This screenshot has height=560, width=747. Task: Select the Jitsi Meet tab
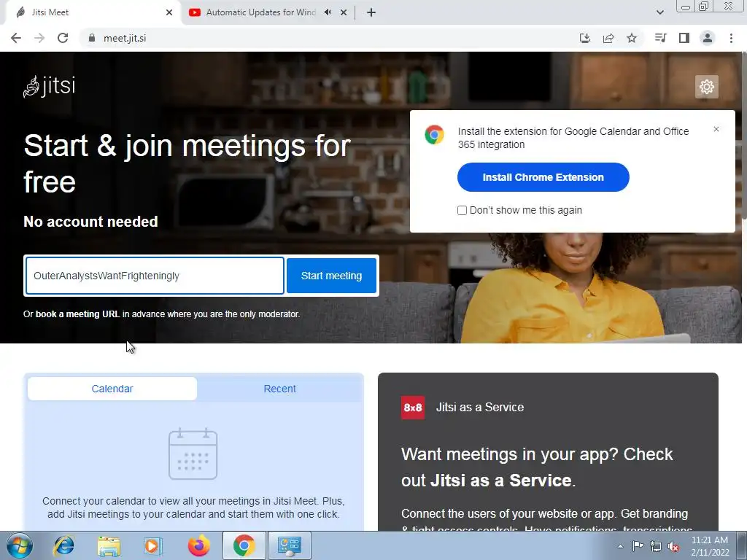(x=93, y=12)
